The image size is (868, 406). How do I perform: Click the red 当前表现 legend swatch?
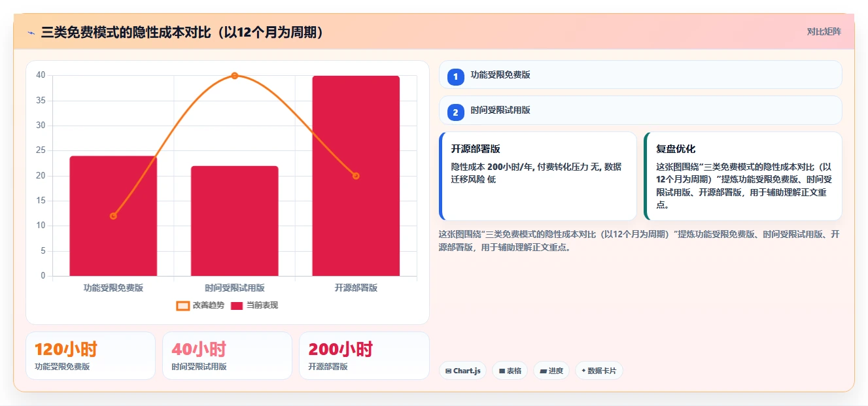[x=237, y=305]
